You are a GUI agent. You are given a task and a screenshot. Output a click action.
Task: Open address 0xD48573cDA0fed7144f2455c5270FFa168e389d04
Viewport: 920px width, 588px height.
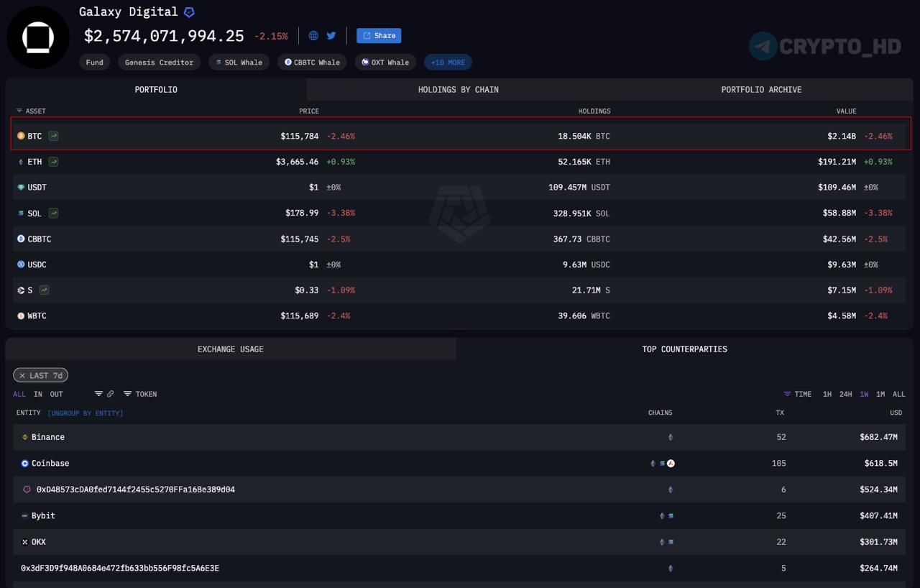tap(136, 490)
